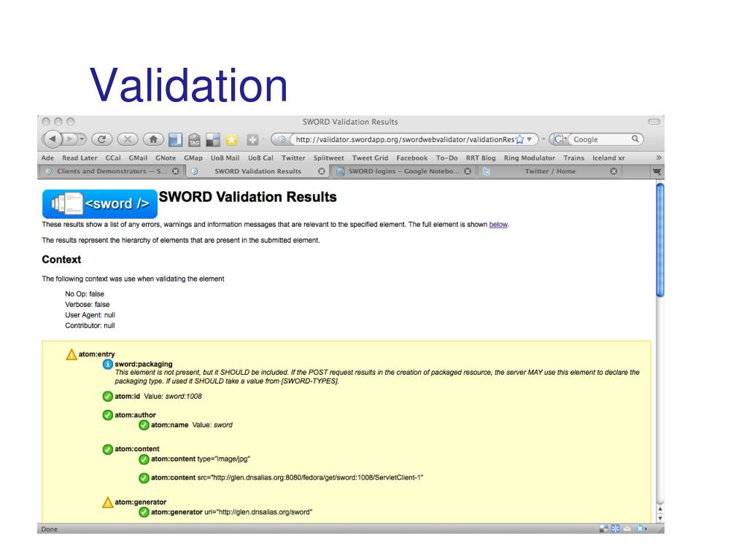
Task: Open the To-Do bookmark
Action: 447,157
